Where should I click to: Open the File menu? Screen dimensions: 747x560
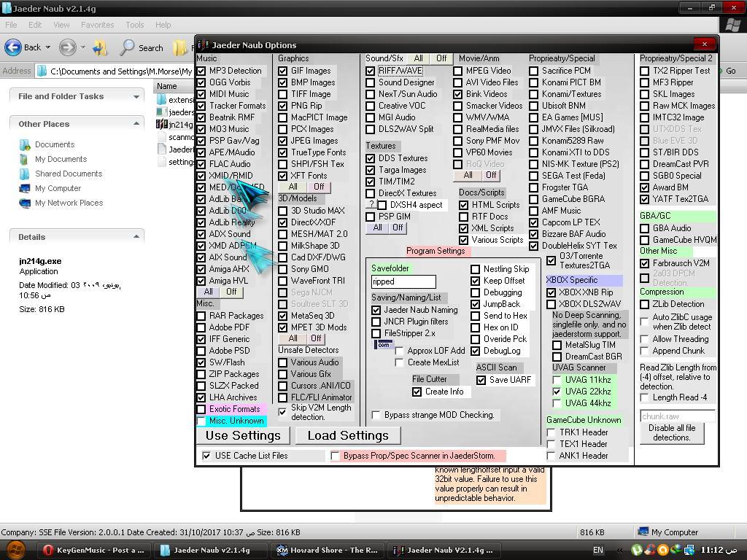pyautogui.click(x=11, y=25)
